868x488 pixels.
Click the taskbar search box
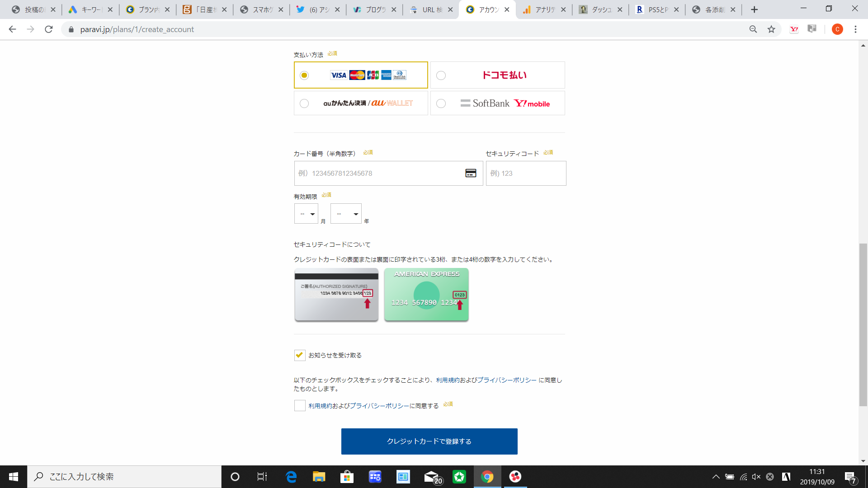124,477
